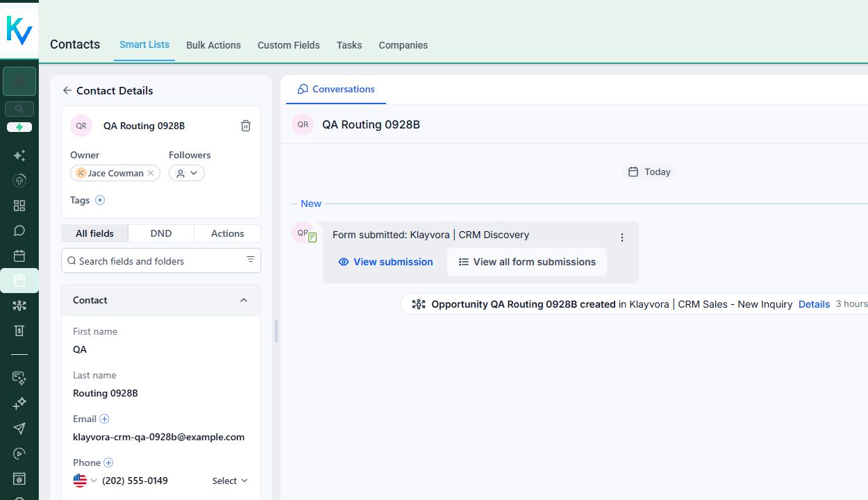Screen dimensions: 868x500
Task: Open the Custom Fields tab
Action: click(289, 45)
